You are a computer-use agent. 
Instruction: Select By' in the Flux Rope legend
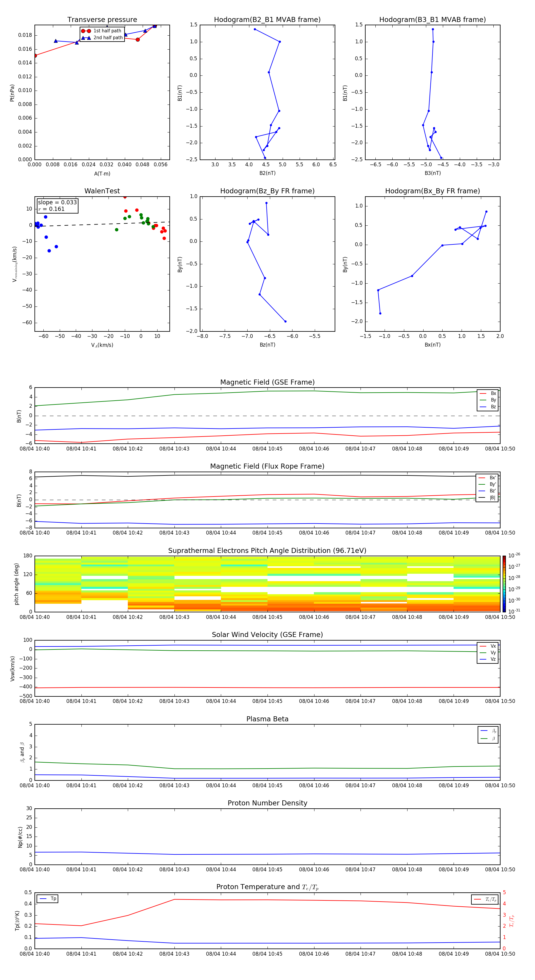[x=488, y=484]
